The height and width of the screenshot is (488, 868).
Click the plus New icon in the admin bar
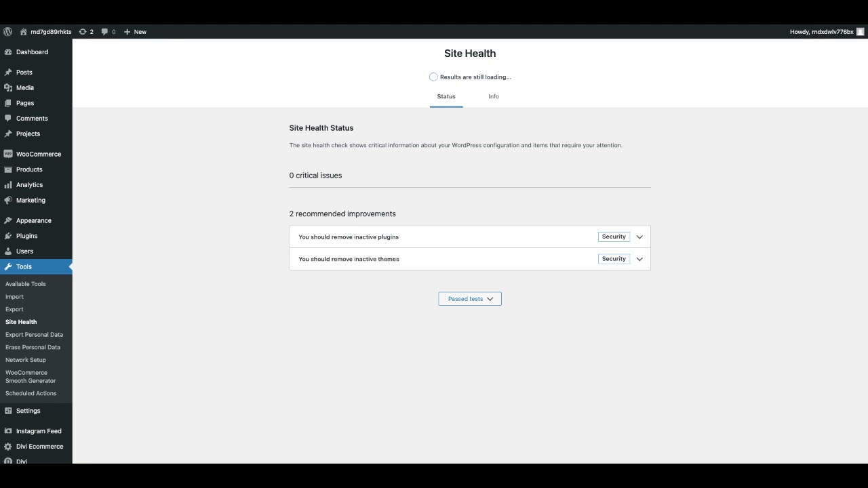click(127, 32)
